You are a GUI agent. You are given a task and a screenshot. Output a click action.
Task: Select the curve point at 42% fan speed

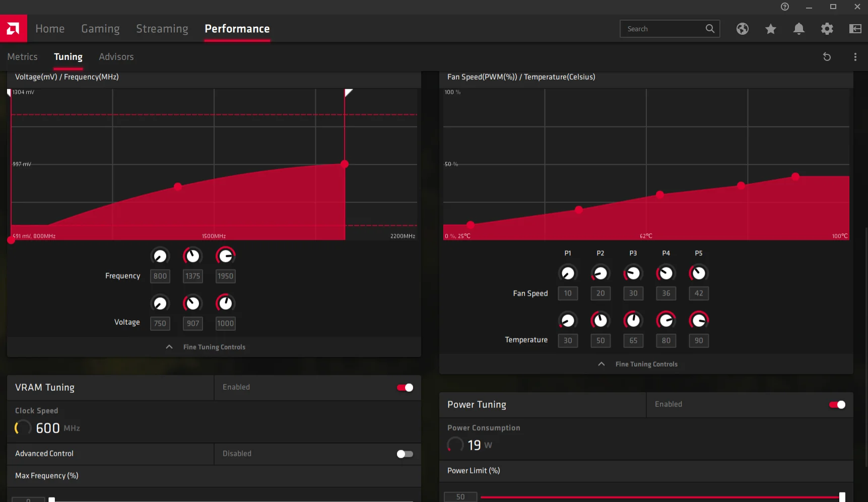(795, 177)
